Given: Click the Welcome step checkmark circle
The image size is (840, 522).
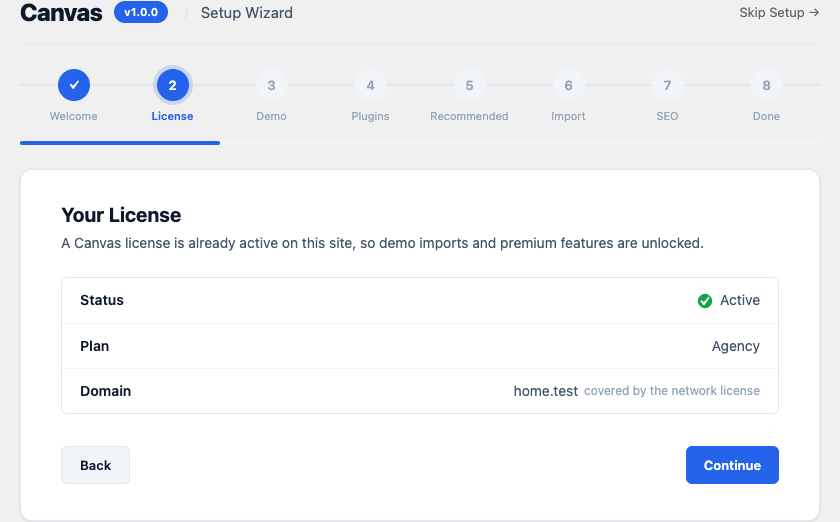Looking at the screenshot, I should point(74,85).
